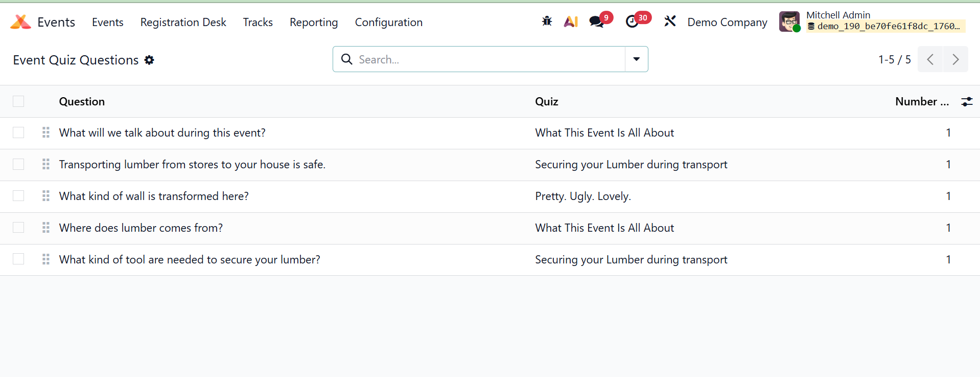The height and width of the screenshot is (377, 980).
Task: Go to Registration Desk menu
Action: pyautogui.click(x=183, y=23)
